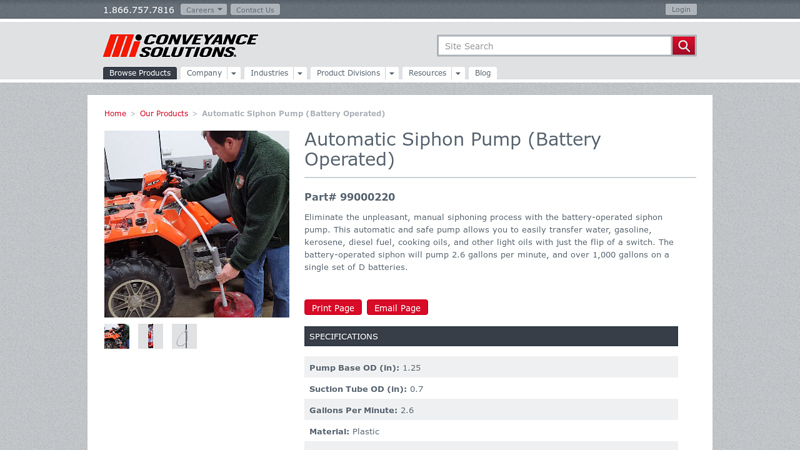Select the first ATV thumbnail image
This screenshot has height=450, width=800.
click(117, 336)
